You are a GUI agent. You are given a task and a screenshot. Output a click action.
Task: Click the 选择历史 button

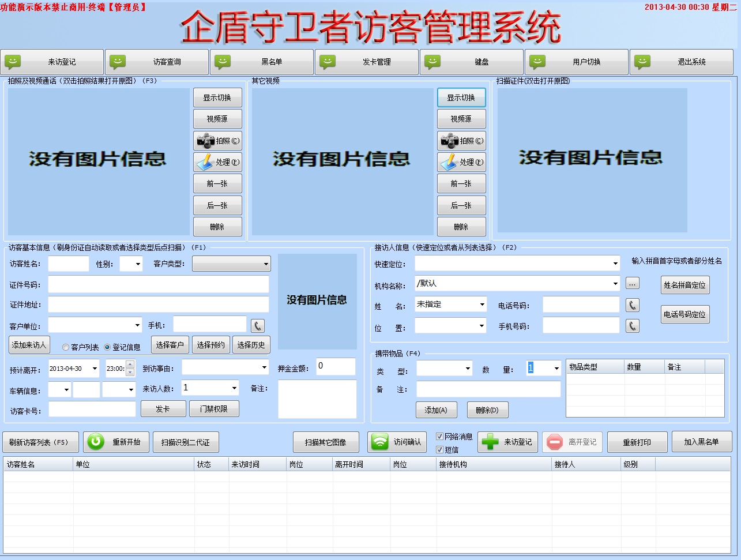tap(251, 345)
